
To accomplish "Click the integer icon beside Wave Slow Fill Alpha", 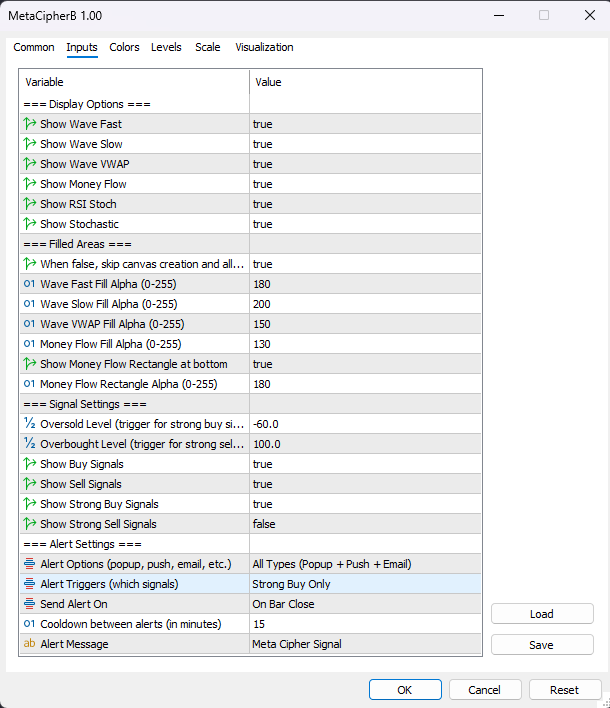I will click(29, 303).
